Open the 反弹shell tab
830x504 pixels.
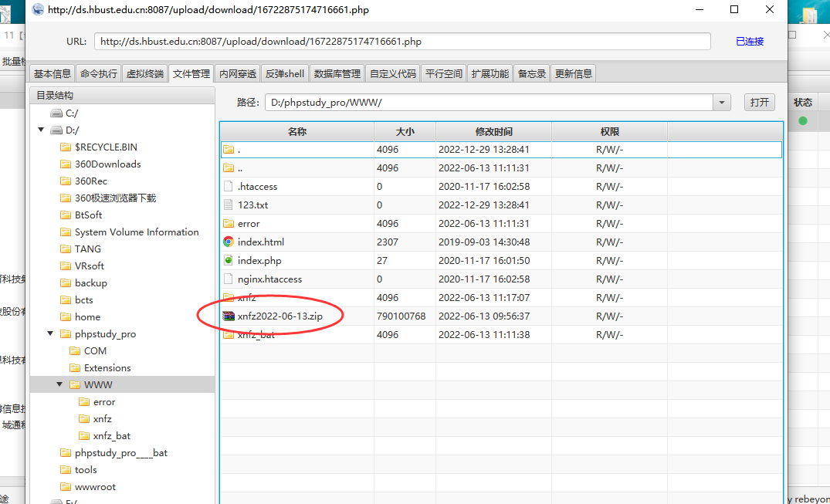(x=285, y=73)
